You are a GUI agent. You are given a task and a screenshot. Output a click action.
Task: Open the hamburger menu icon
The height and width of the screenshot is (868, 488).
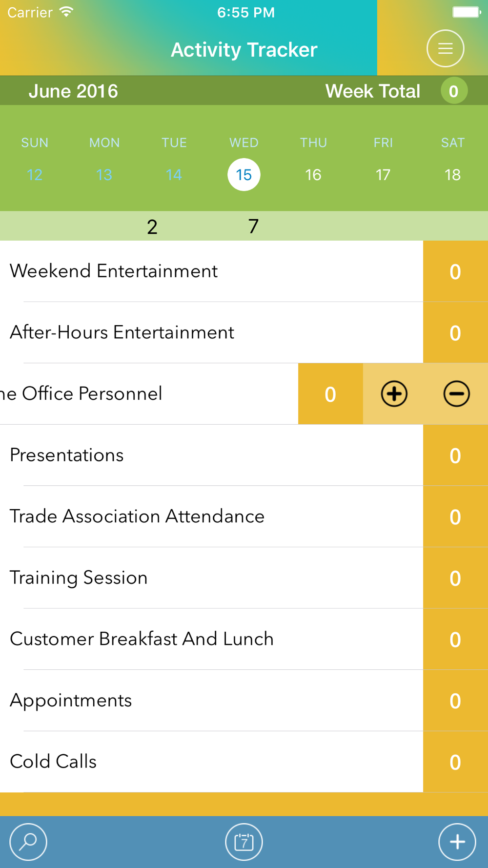click(445, 48)
